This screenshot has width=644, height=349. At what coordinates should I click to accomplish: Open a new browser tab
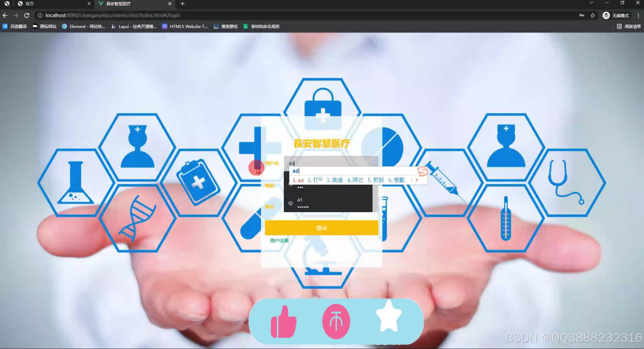coord(182,4)
